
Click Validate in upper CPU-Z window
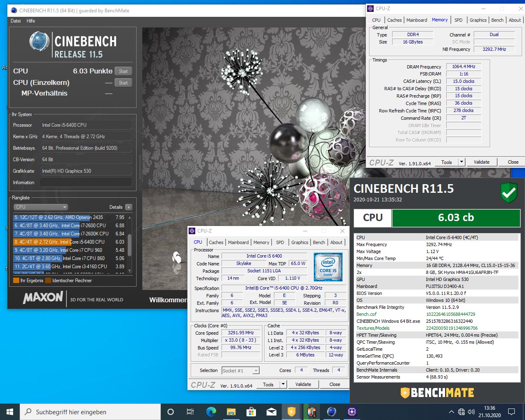[482, 162]
